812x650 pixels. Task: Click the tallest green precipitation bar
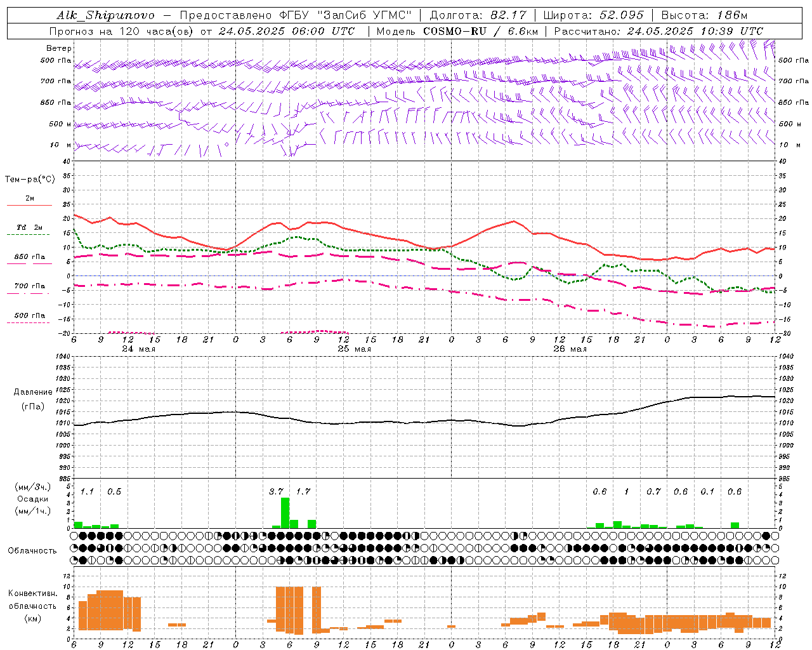285,513
